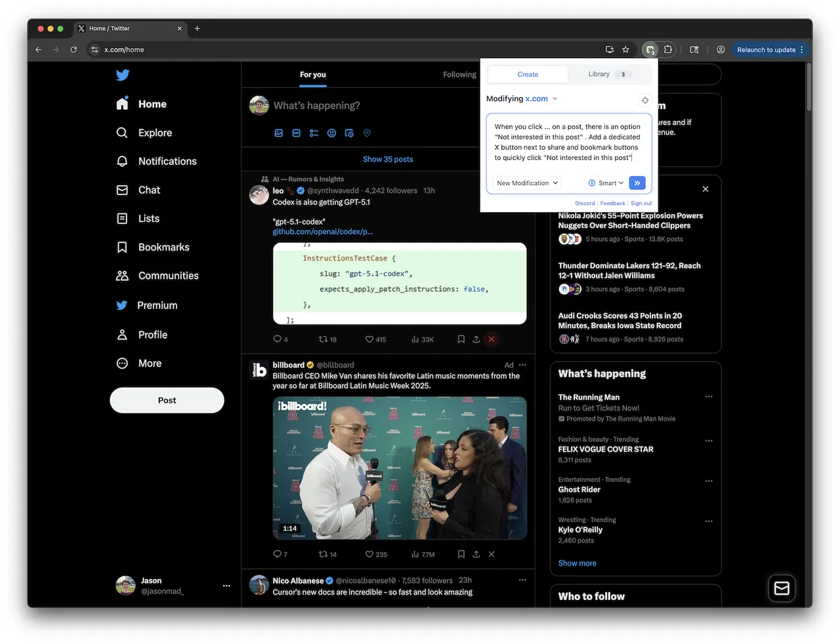Click Show more under What's happening
The height and width of the screenshot is (644, 840).
click(x=577, y=563)
